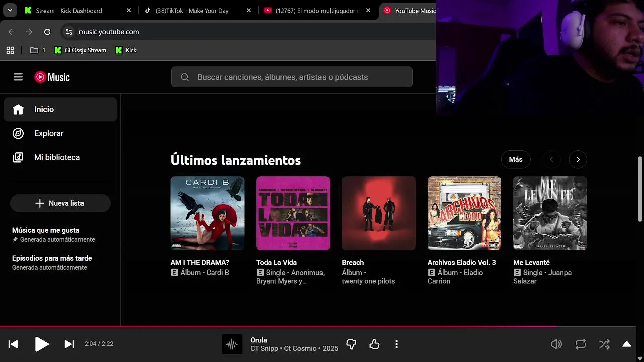Expand the player page arrow
The image size is (644, 362).
pyautogui.click(x=627, y=344)
